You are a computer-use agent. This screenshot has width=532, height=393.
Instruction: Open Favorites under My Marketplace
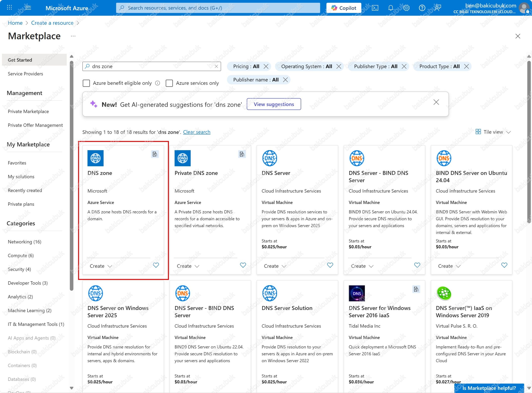[17, 163]
